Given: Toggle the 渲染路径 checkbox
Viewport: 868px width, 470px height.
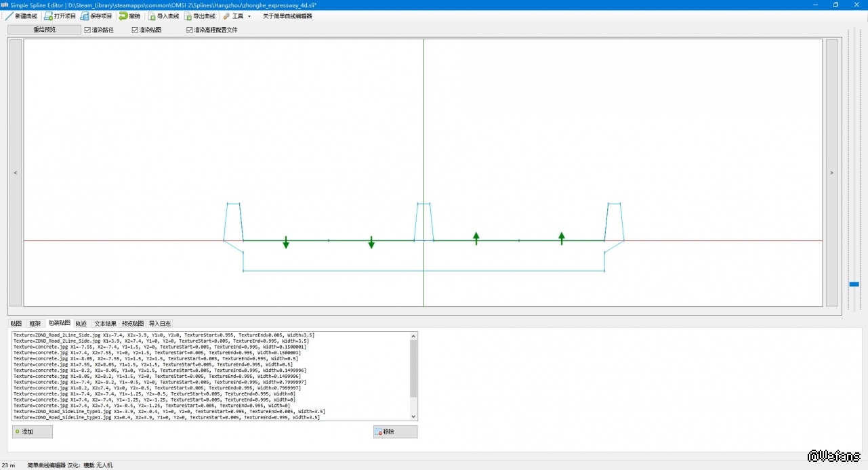Looking at the screenshot, I should 87,30.
